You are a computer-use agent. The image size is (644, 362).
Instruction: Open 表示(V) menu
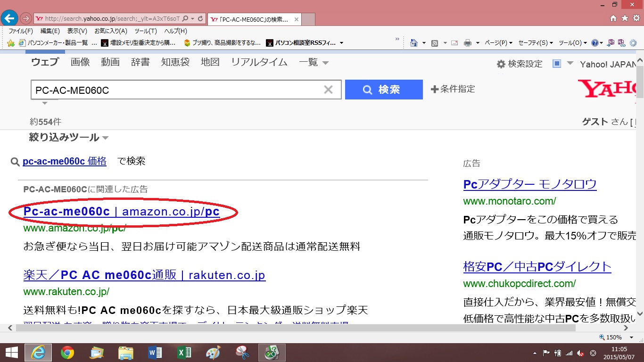pos(77,31)
